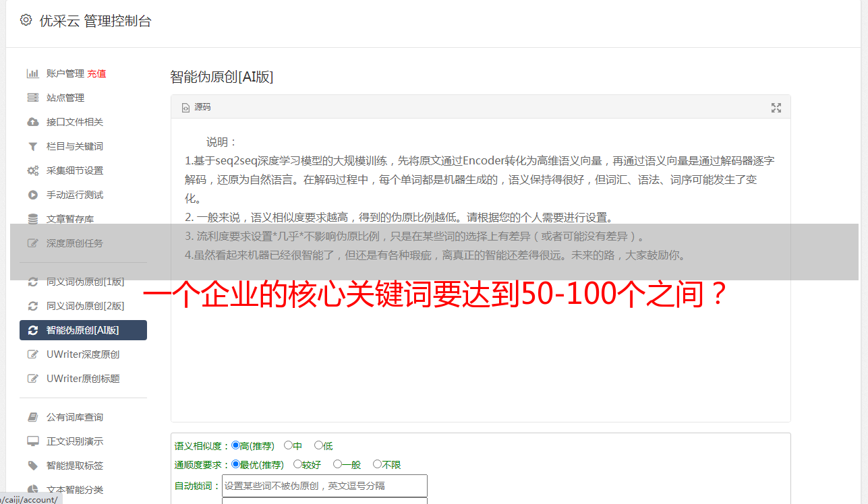
Task: Select 一般 for 通顺度要求
Action: [x=337, y=464]
